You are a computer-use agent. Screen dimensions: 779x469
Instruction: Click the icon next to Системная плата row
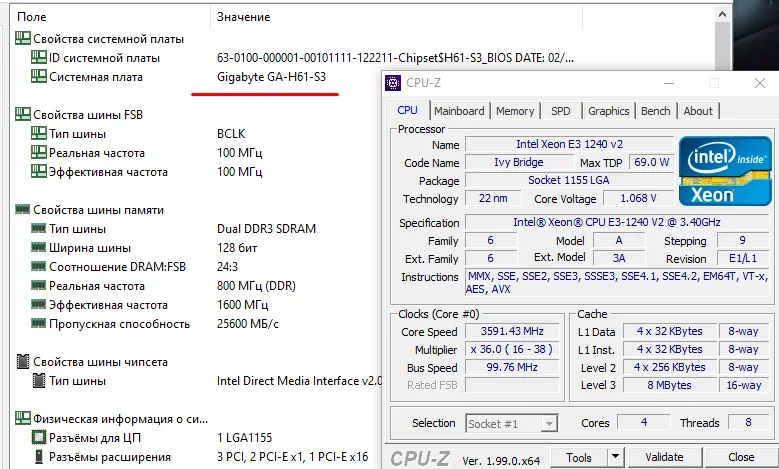click(x=39, y=76)
